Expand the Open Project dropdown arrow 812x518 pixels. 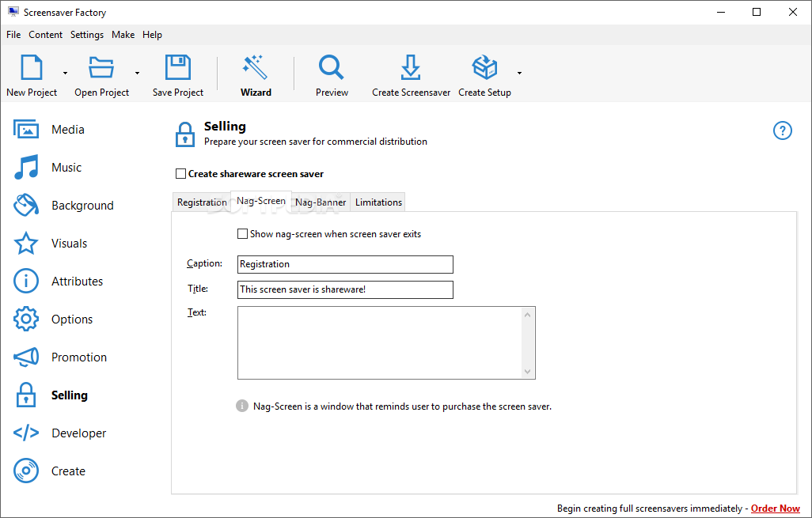coord(137,73)
